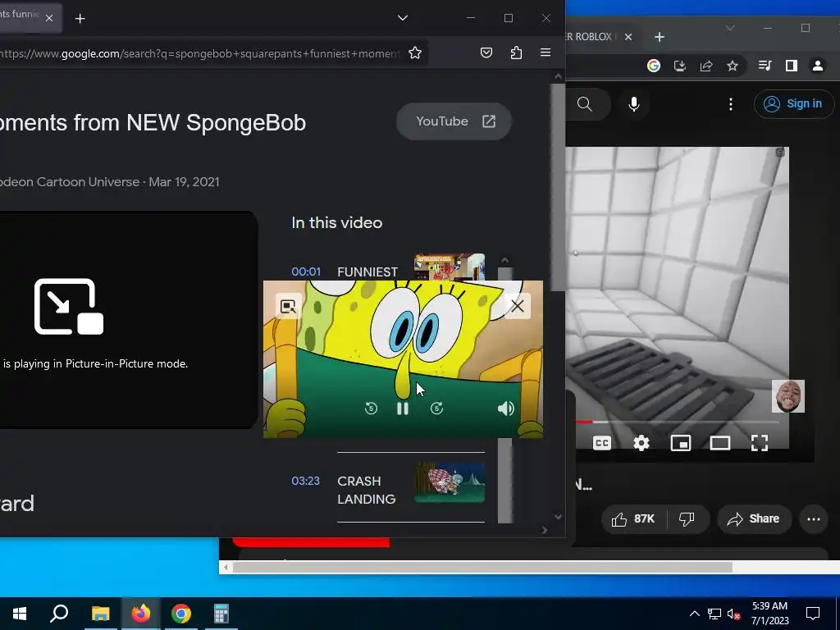This screenshot has width=840, height=630.
Task: Share the YouTube video
Action: point(754,518)
